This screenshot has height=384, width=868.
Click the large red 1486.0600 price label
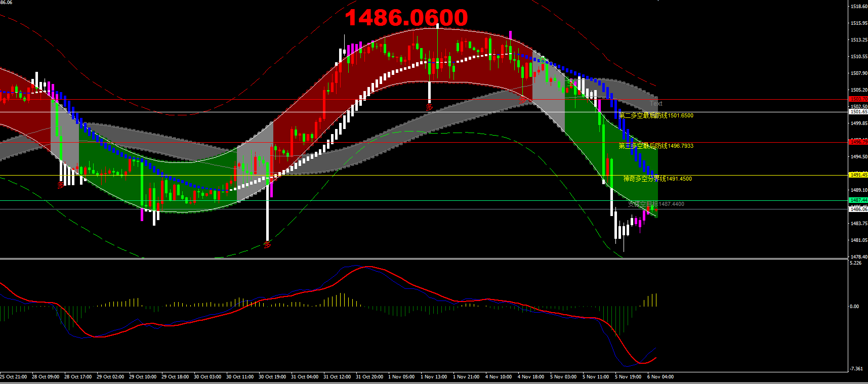click(406, 18)
